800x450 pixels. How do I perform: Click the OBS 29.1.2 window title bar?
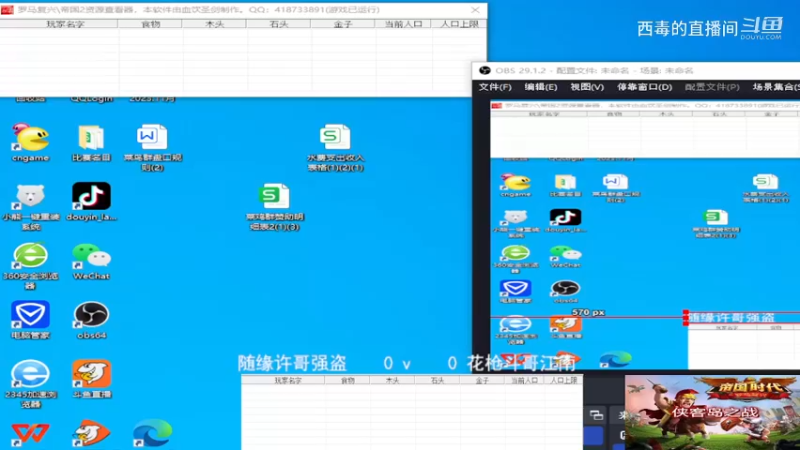tap(636, 70)
